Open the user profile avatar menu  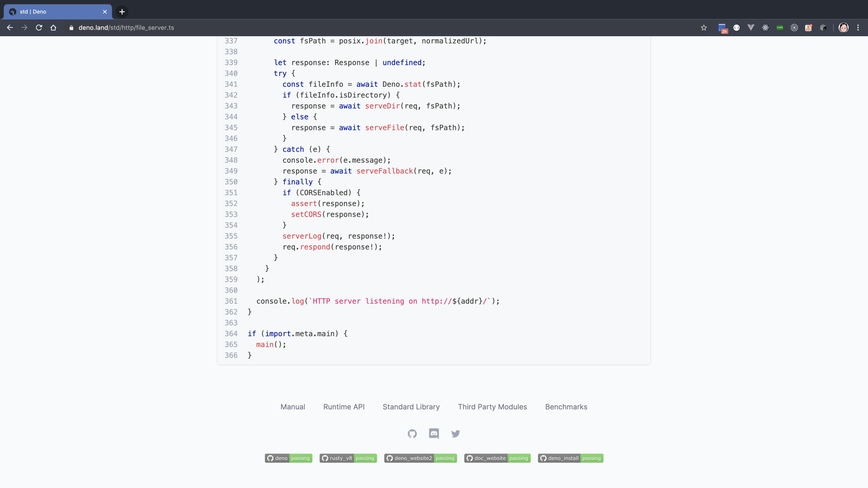843,27
